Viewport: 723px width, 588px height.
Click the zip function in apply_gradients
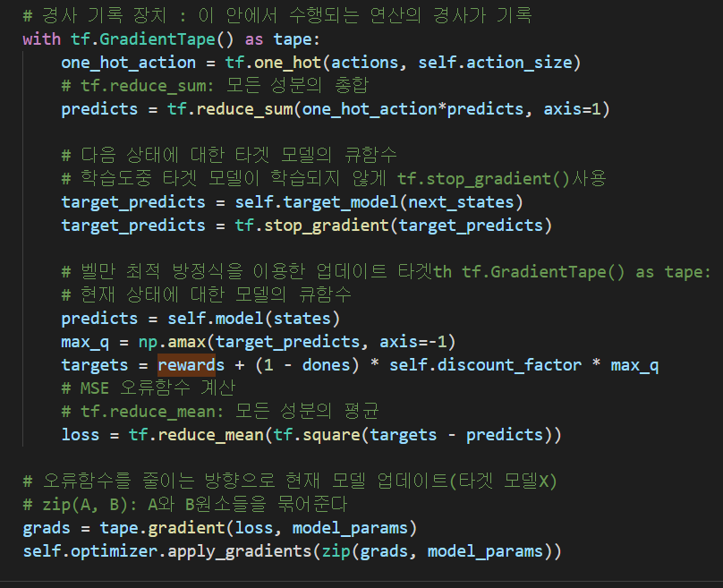pyautogui.click(x=336, y=551)
